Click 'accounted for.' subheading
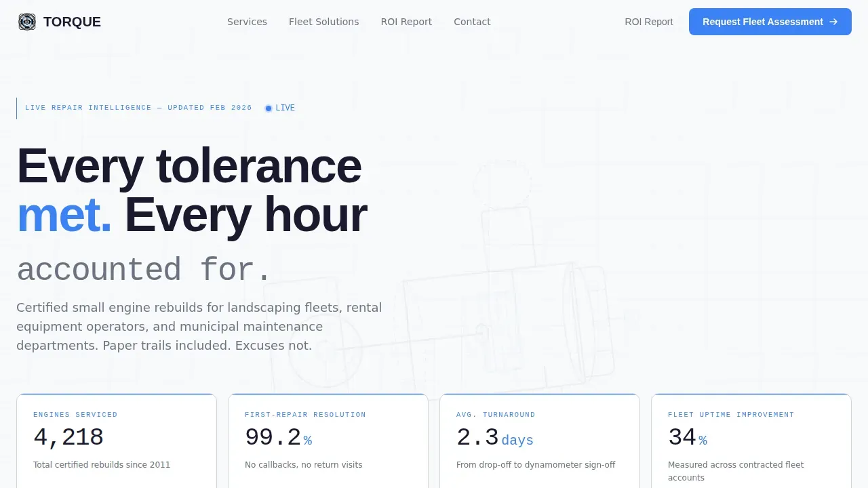This screenshot has height=488, width=868. tap(143, 270)
